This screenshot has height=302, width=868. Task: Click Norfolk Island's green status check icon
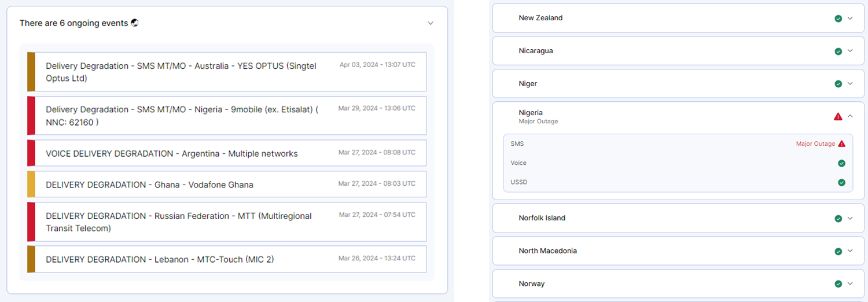pyautogui.click(x=838, y=219)
